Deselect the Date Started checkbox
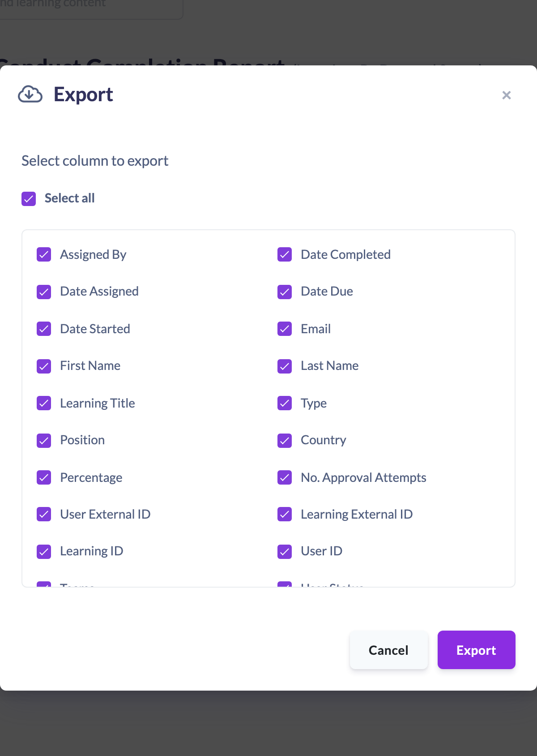This screenshot has width=537, height=756. tap(44, 329)
